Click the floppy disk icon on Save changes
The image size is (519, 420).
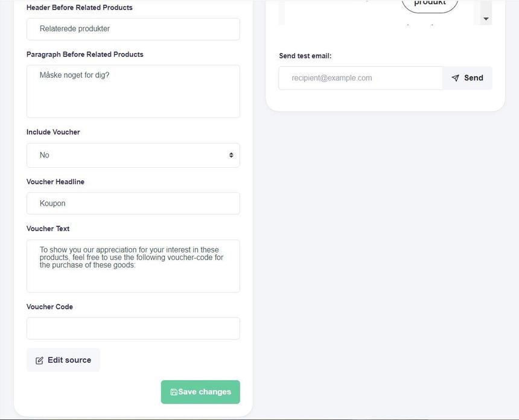[x=174, y=392]
